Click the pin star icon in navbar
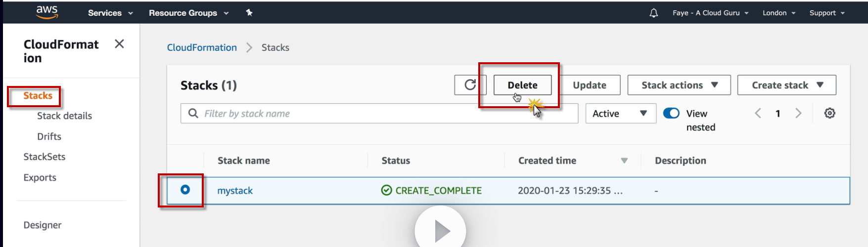Screen dimensions: 868x247 249,13
